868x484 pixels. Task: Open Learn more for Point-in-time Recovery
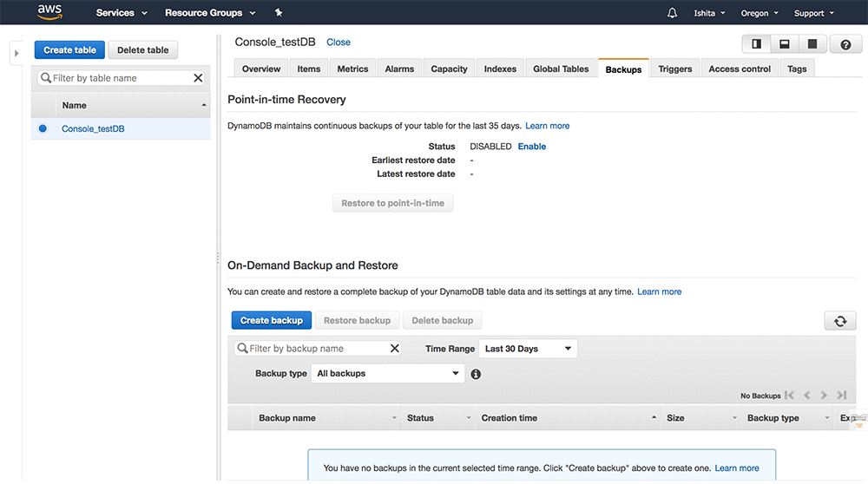(548, 126)
